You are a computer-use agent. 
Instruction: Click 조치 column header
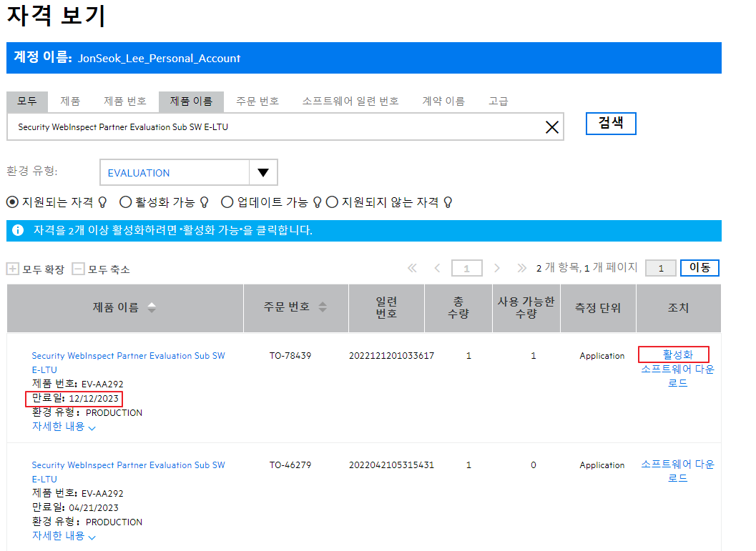678,308
